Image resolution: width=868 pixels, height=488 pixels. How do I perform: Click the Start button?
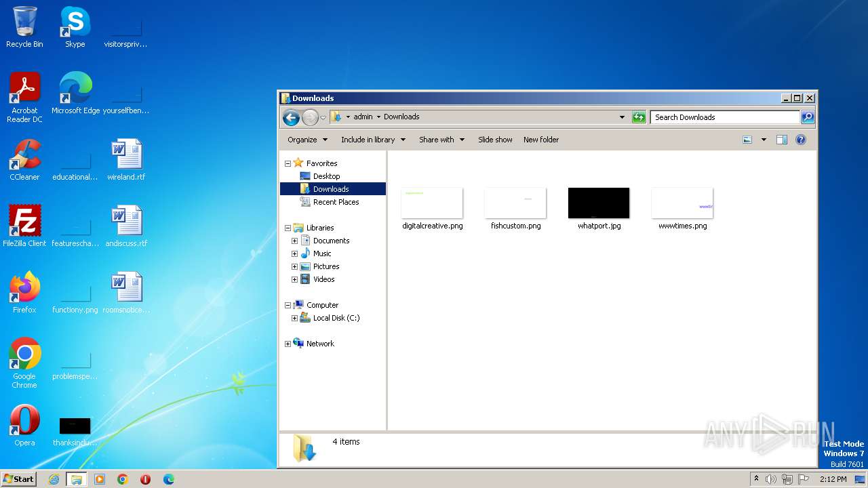(x=19, y=479)
